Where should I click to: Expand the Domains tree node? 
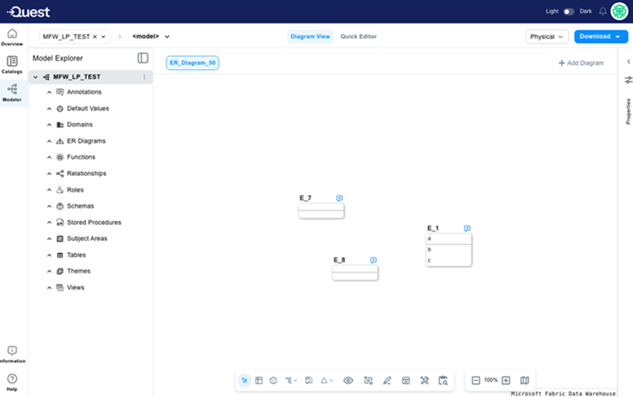(x=49, y=125)
